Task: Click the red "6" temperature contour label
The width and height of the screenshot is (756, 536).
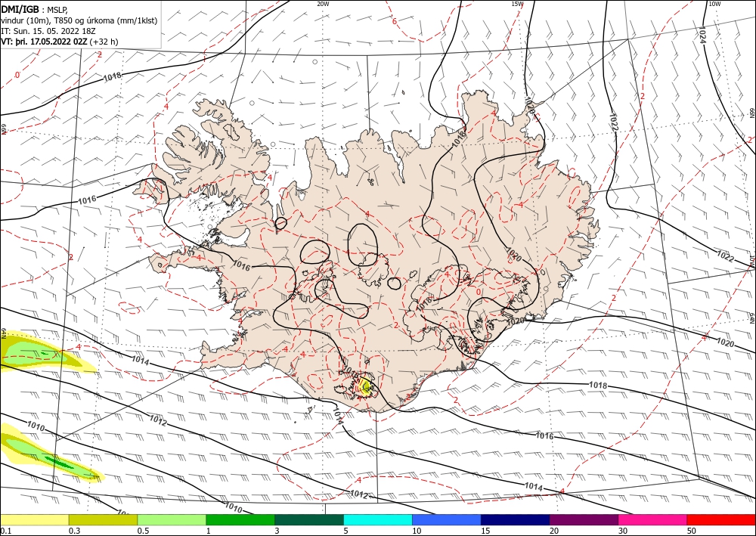Action: (x=394, y=21)
